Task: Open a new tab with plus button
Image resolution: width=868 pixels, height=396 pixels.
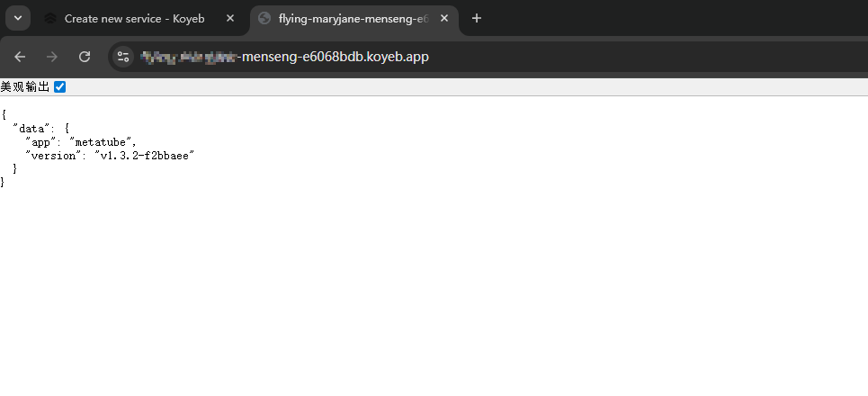Action: (477, 18)
